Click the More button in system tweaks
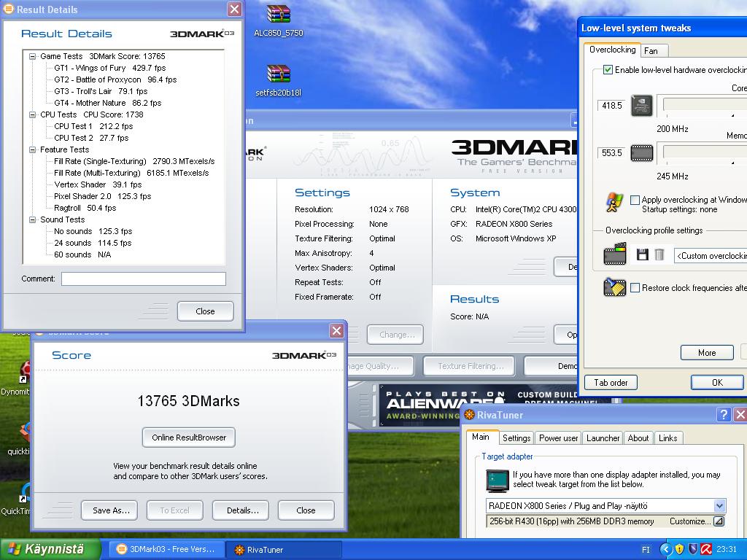The image size is (747, 560). pos(707,353)
